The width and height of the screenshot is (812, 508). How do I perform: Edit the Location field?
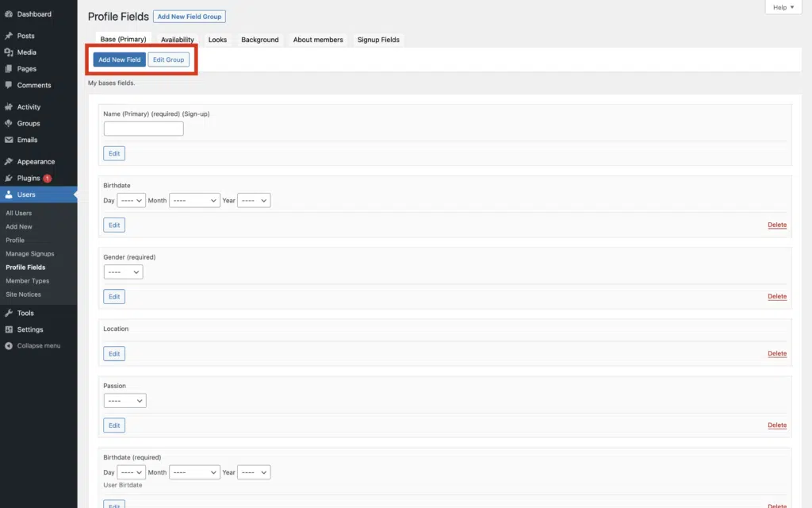pyautogui.click(x=114, y=353)
